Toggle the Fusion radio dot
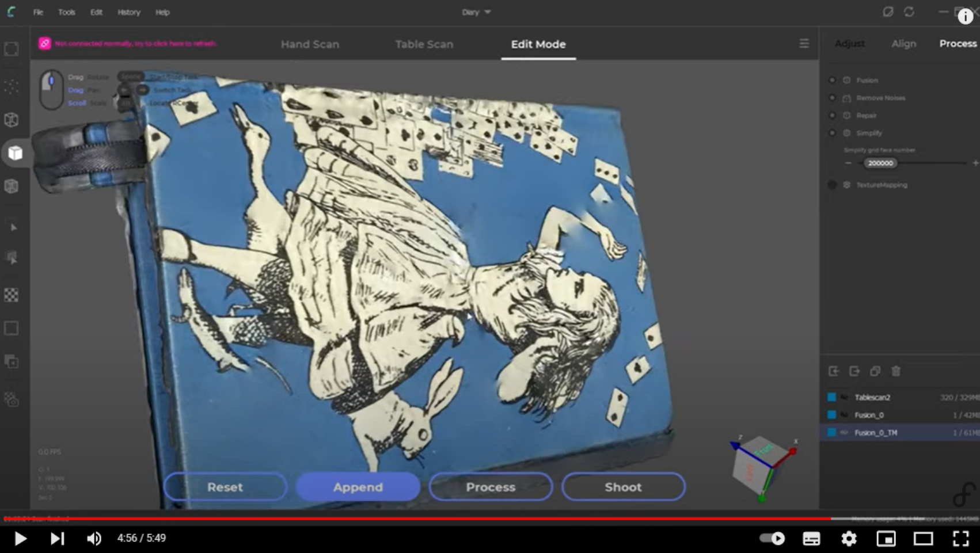This screenshot has width=980, height=553. tap(832, 80)
